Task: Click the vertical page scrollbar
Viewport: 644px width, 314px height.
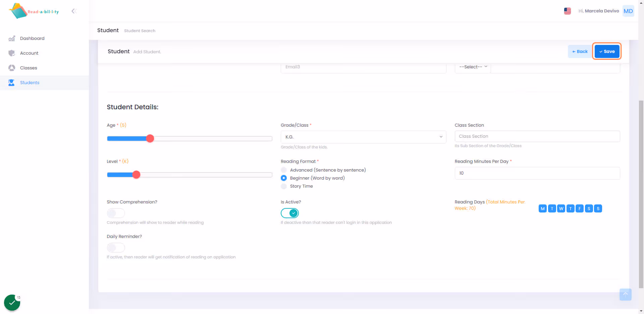Action: point(641,194)
